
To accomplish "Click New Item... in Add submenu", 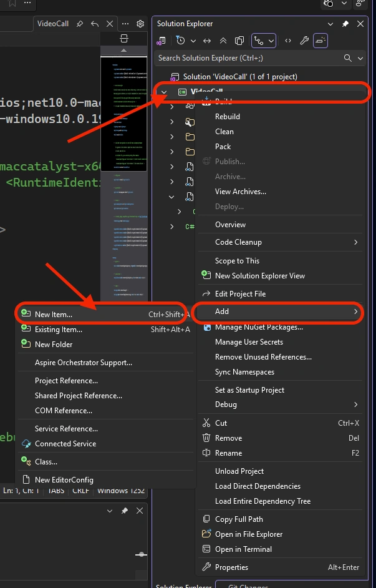I will click(x=105, y=315).
